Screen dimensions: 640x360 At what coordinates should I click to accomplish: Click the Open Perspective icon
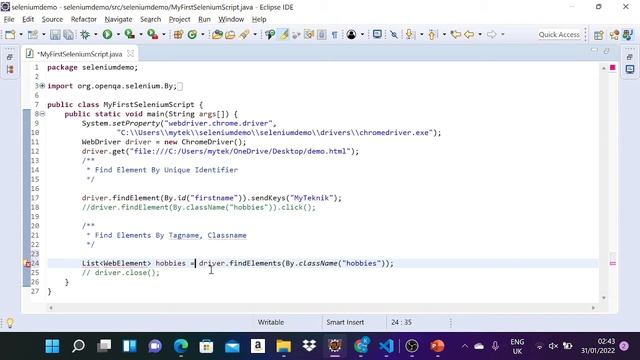pyautogui.click(x=599, y=35)
